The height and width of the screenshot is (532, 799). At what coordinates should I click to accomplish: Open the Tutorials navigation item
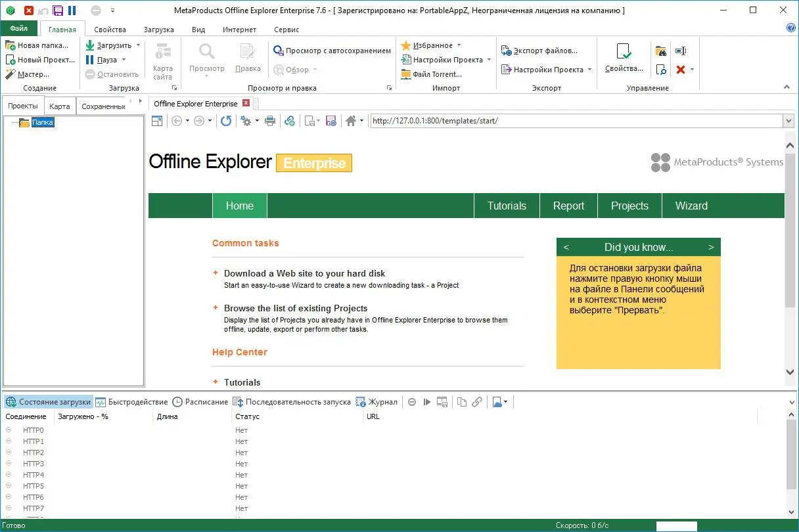(x=507, y=206)
